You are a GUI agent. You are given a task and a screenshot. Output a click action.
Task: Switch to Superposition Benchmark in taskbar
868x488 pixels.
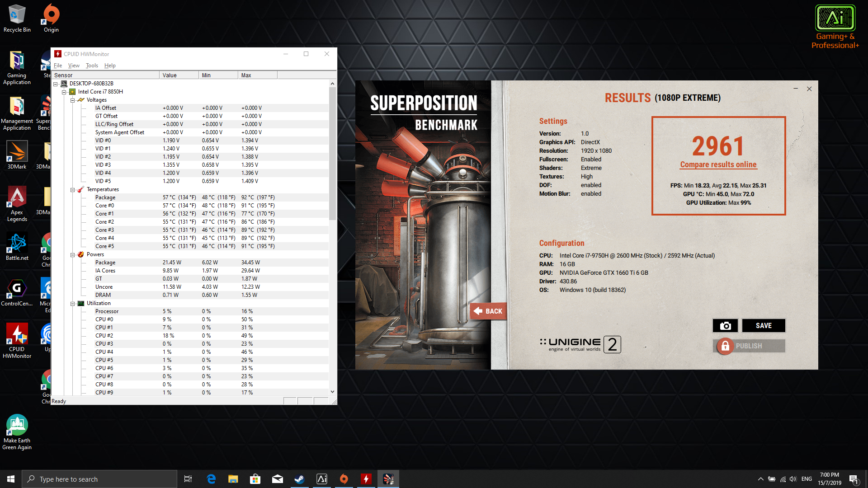point(388,479)
